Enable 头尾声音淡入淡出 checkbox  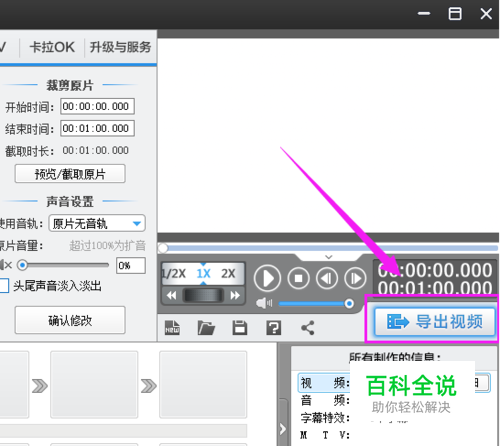pyautogui.click(x=4, y=286)
